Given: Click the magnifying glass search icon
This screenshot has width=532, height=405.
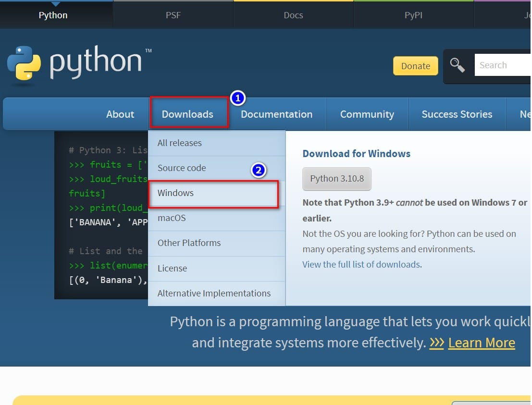Looking at the screenshot, I should click(457, 65).
